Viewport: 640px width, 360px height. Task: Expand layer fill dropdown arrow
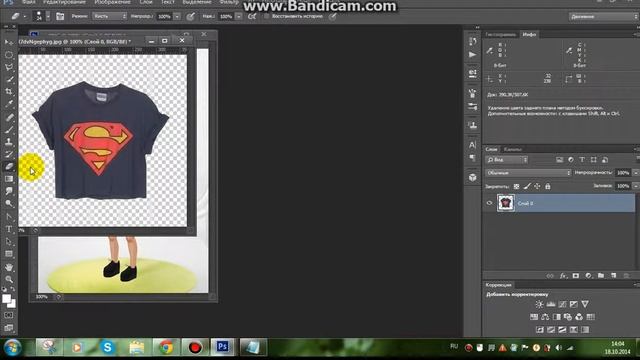[636, 186]
